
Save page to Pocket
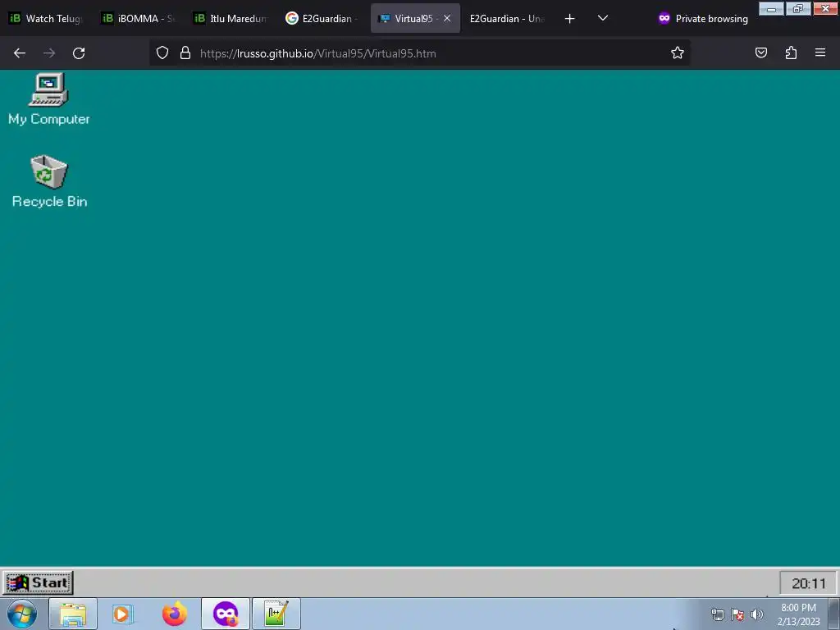(761, 52)
